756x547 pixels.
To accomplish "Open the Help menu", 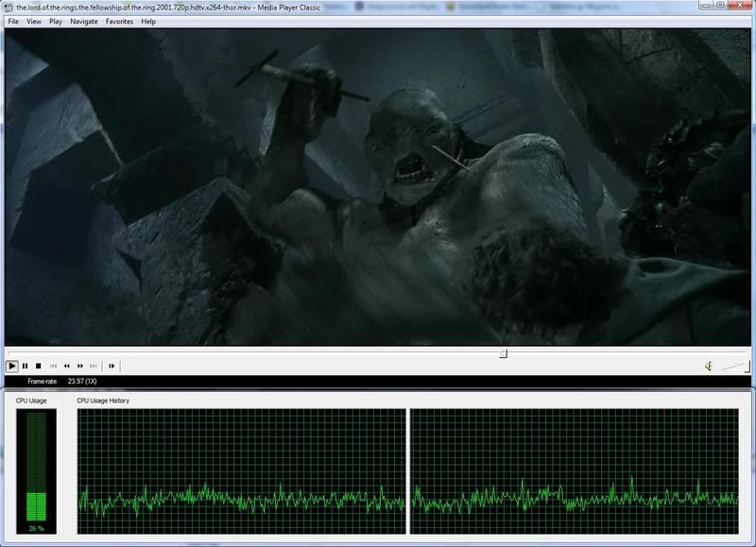I will pos(148,21).
